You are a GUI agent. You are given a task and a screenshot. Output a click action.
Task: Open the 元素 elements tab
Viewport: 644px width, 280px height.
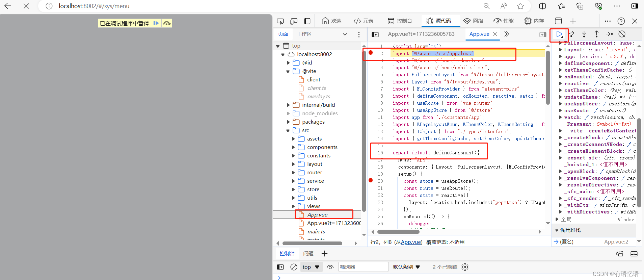(x=363, y=21)
